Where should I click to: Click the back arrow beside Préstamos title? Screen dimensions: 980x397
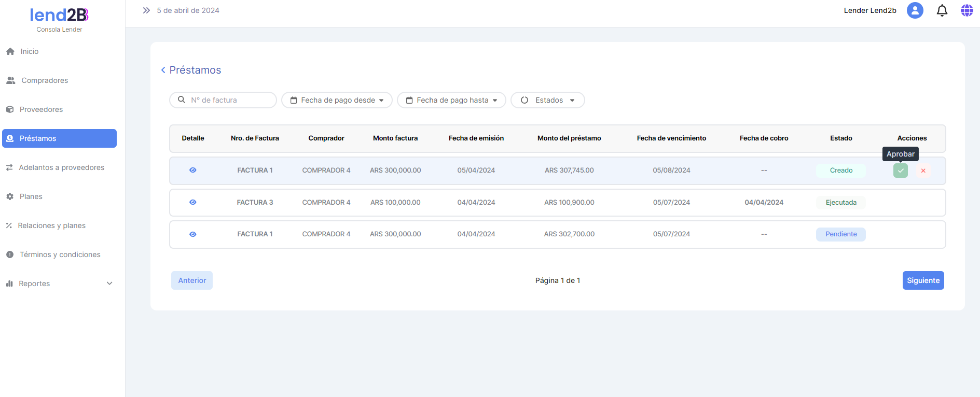(163, 70)
